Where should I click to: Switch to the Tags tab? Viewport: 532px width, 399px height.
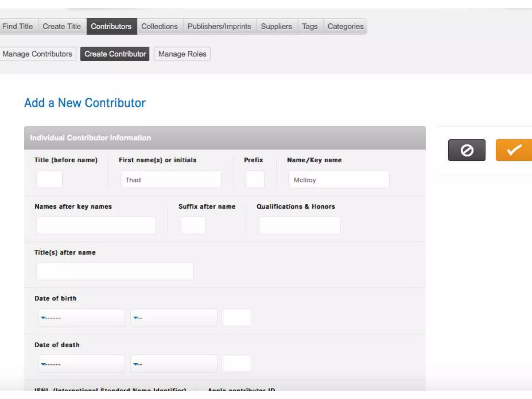(310, 26)
